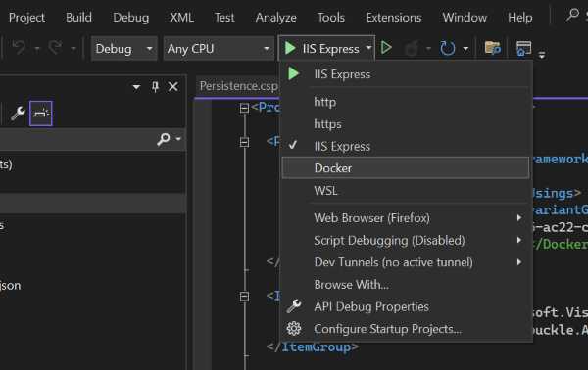Close the Solution Explorer panel
Viewport: 588px width, 370px height.
[x=172, y=86]
